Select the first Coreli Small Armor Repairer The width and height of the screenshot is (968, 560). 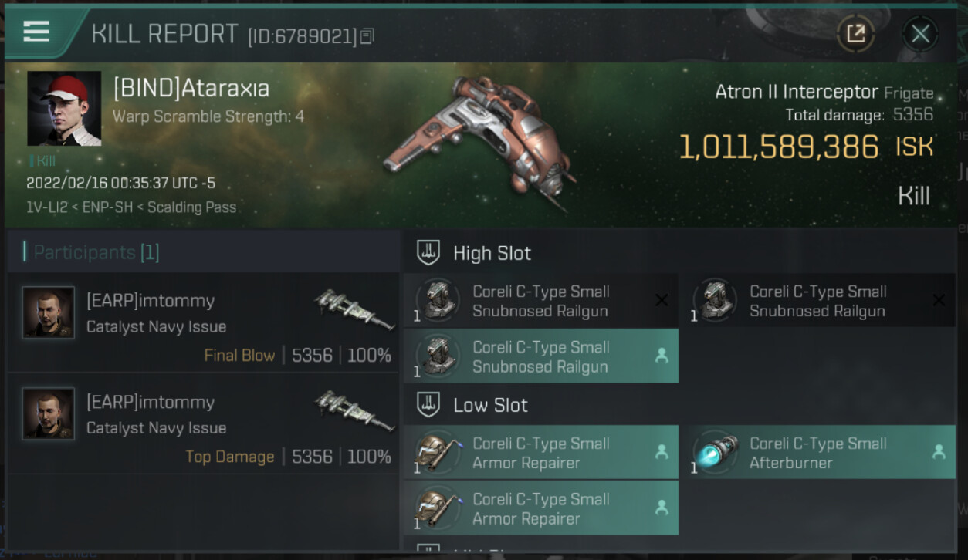pos(540,453)
